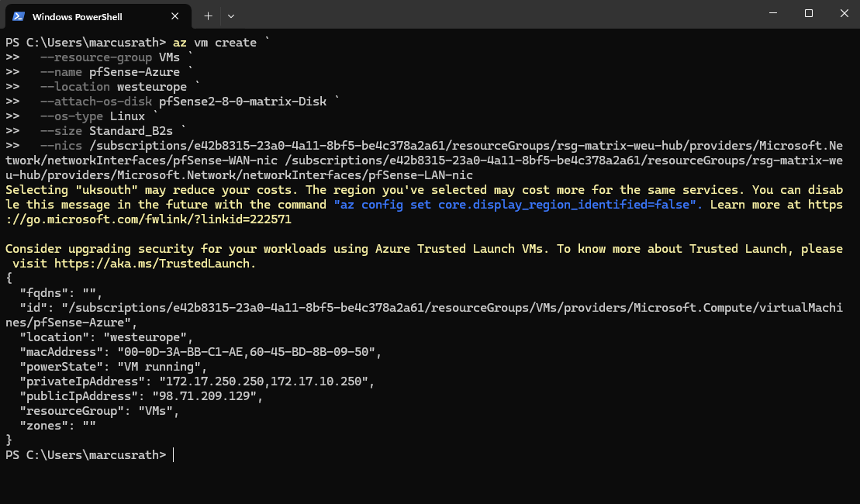This screenshot has height=504, width=860.
Task: Maximize the terminal window
Action: point(808,13)
